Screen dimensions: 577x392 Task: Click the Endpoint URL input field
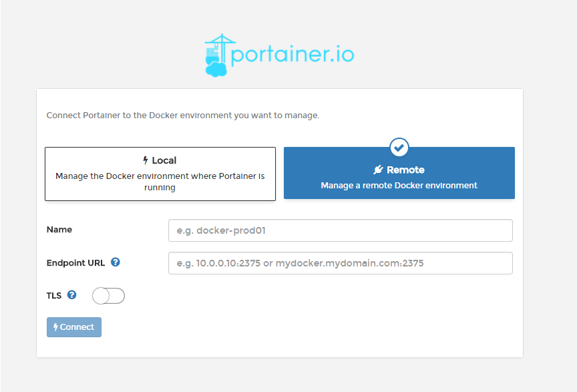(x=339, y=263)
